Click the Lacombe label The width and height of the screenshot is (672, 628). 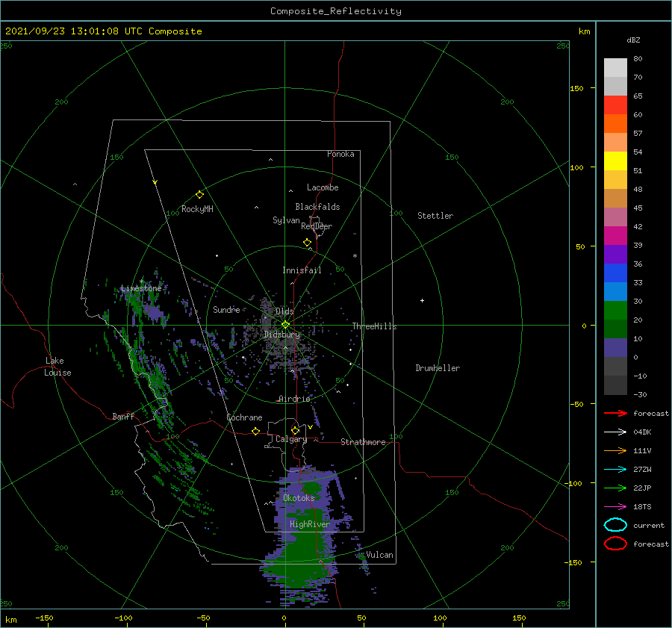pyautogui.click(x=323, y=187)
